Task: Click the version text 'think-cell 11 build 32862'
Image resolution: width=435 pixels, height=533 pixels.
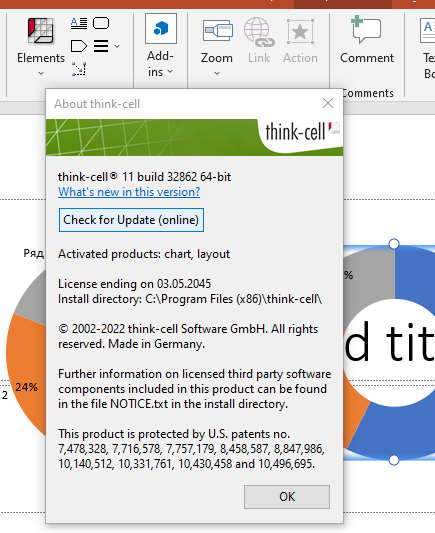Action: (x=144, y=177)
